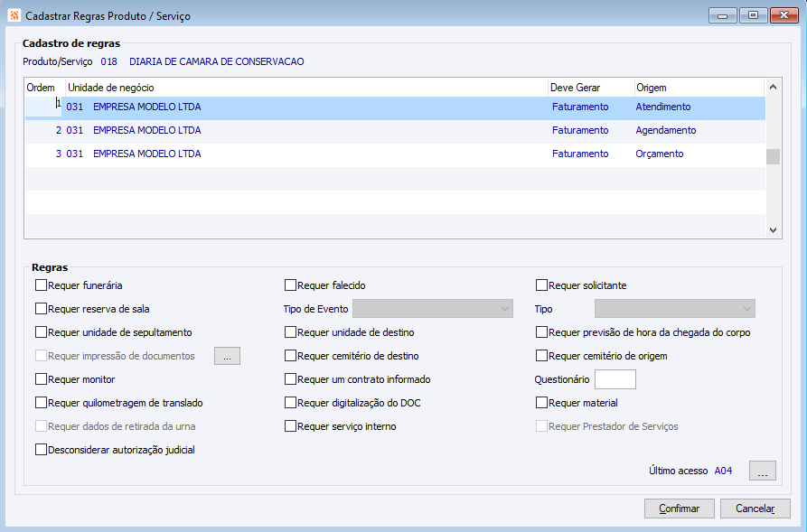Toggle Requer solicitante checkbox
Image resolution: width=807 pixels, height=532 pixels.
tap(541, 285)
